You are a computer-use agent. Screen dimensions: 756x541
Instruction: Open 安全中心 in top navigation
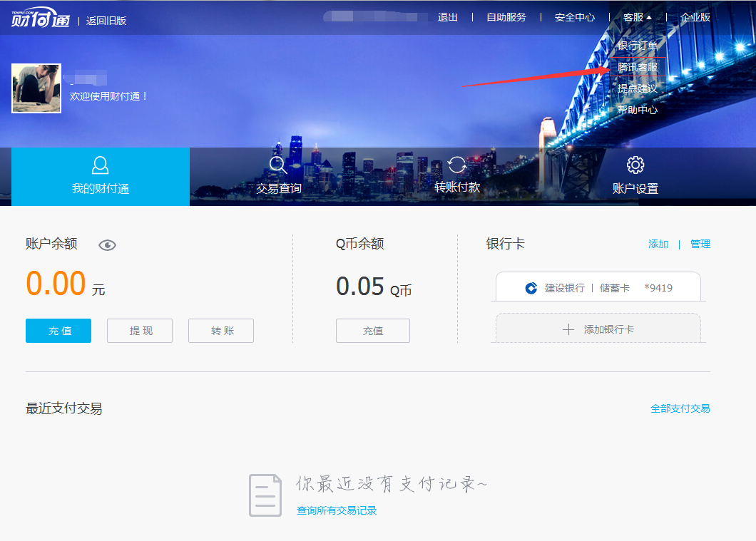pos(575,17)
